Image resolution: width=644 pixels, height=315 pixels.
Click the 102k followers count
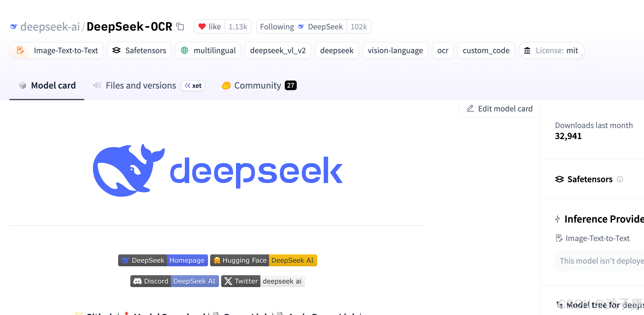(x=359, y=27)
